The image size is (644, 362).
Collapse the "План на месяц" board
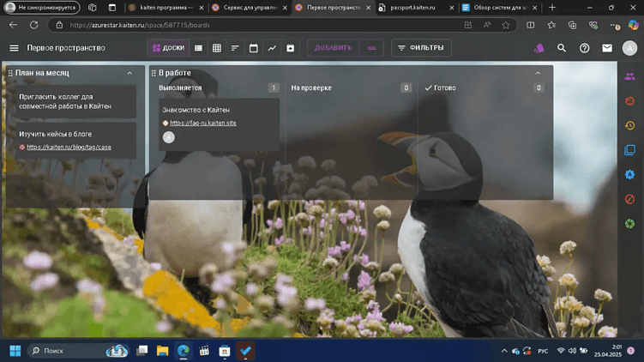click(129, 73)
